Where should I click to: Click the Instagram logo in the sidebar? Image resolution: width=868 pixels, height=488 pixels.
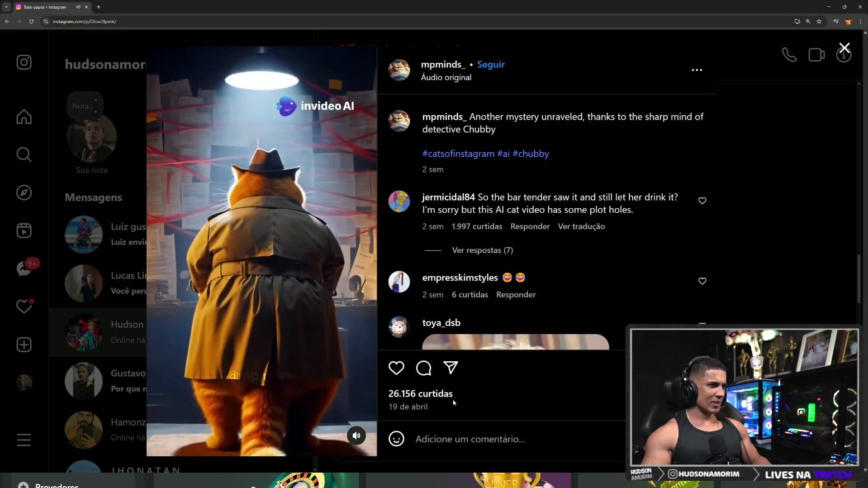click(24, 62)
